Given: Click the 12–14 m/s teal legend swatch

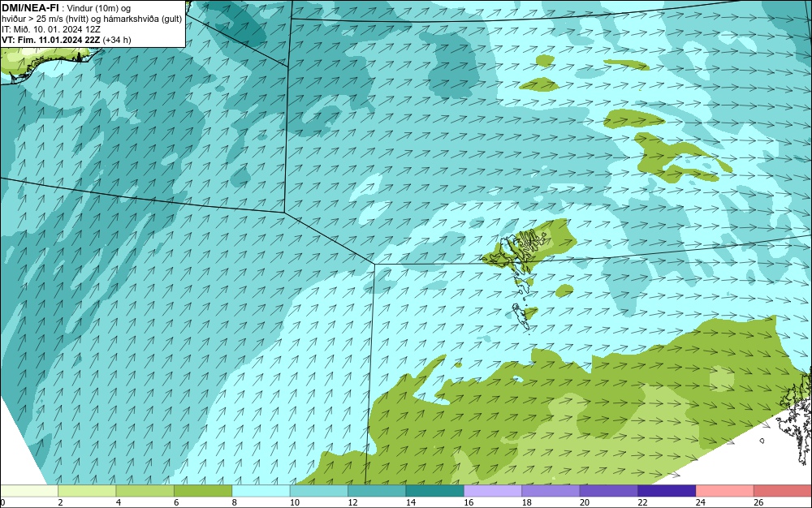Looking at the screenshot, I should [x=377, y=491].
